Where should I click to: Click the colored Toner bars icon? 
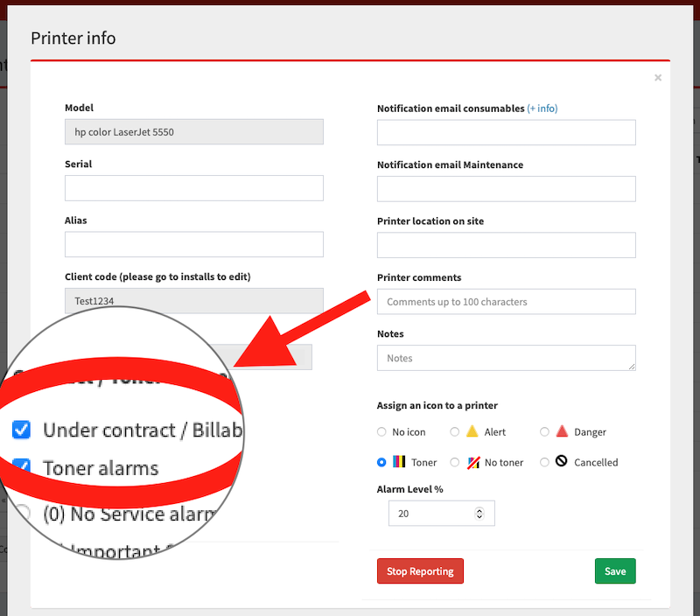pos(399,462)
